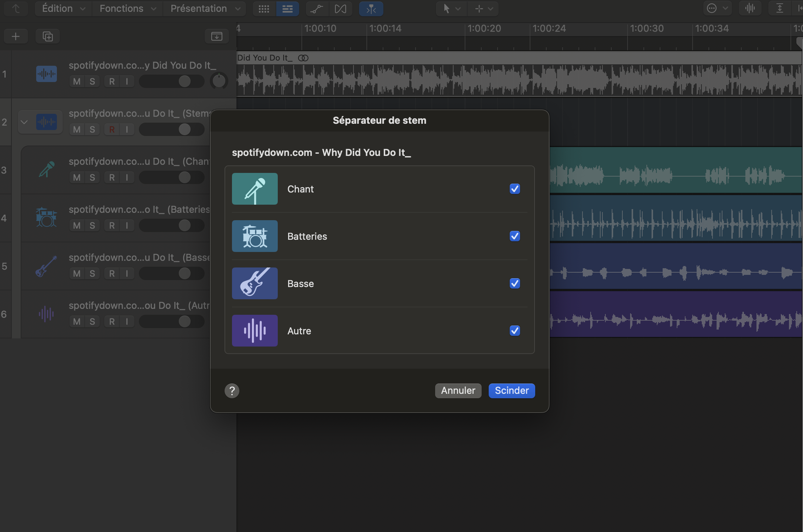The width and height of the screenshot is (803, 532).
Task: Uncheck the Autre stem checkbox
Action: point(515,331)
